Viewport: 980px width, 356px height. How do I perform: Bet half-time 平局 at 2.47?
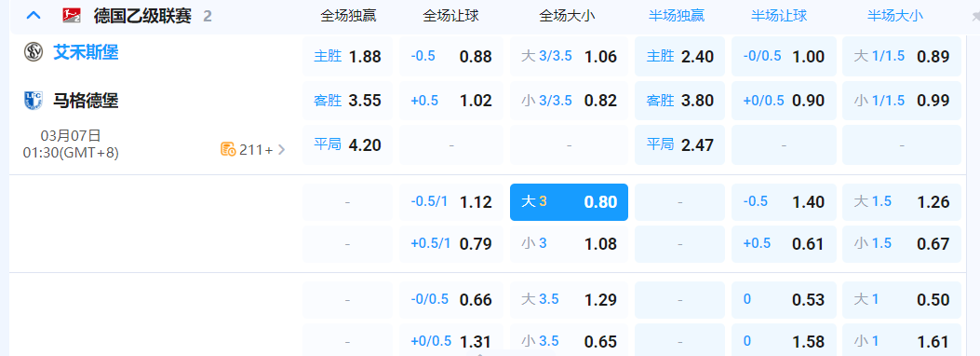point(680,145)
